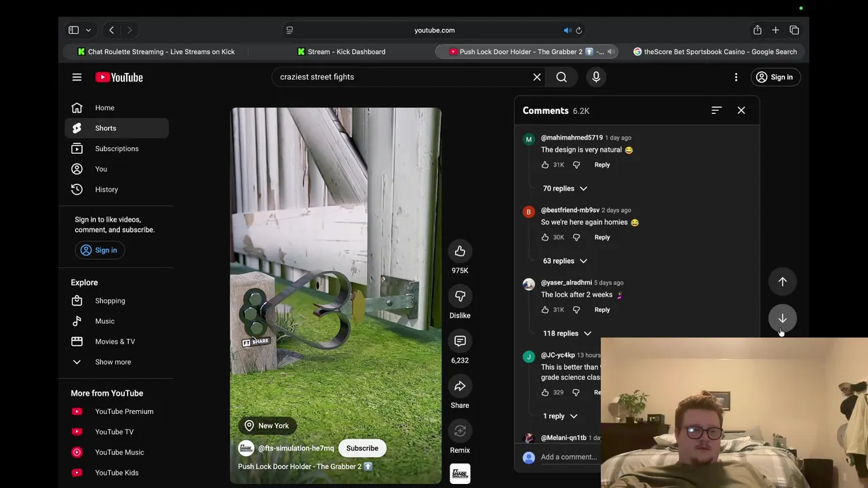
Task: Open the Remix option for this Short
Action: [460, 431]
